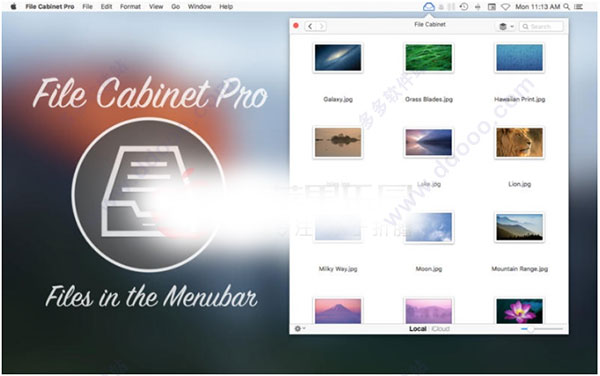
Task: Click the menu bar clock Mon 11:13 AM
Action: 537,7
